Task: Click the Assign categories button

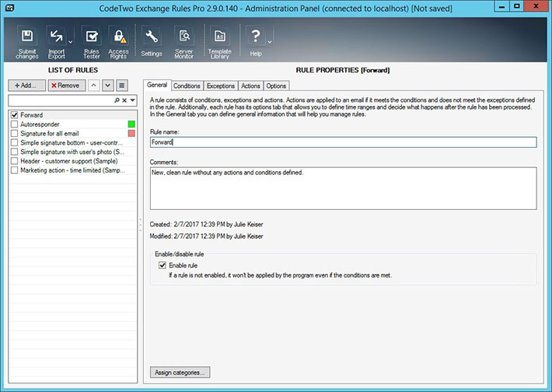Action: pyautogui.click(x=180, y=372)
